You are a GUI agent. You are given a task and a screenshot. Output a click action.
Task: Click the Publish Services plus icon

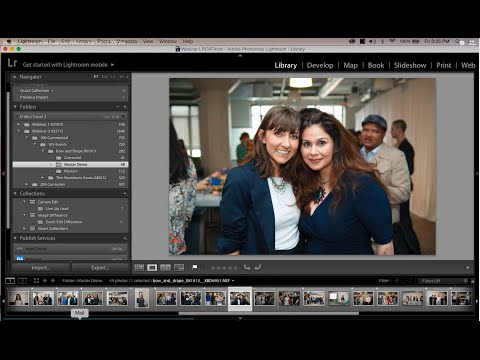tap(125, 238)
